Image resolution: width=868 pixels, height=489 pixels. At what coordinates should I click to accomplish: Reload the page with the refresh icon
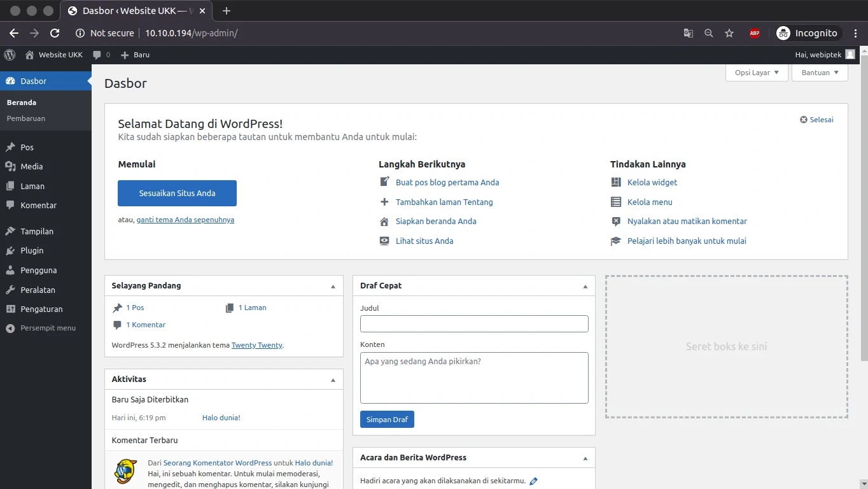point(55,33)
